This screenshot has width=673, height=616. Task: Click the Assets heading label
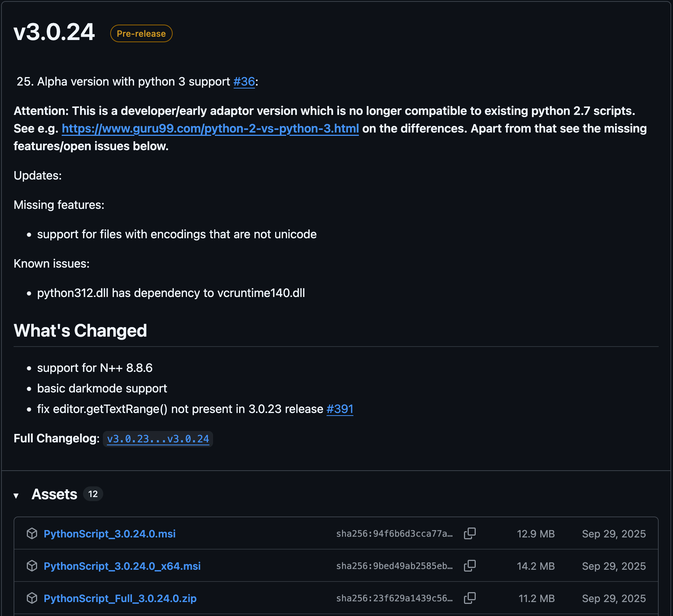54,494
